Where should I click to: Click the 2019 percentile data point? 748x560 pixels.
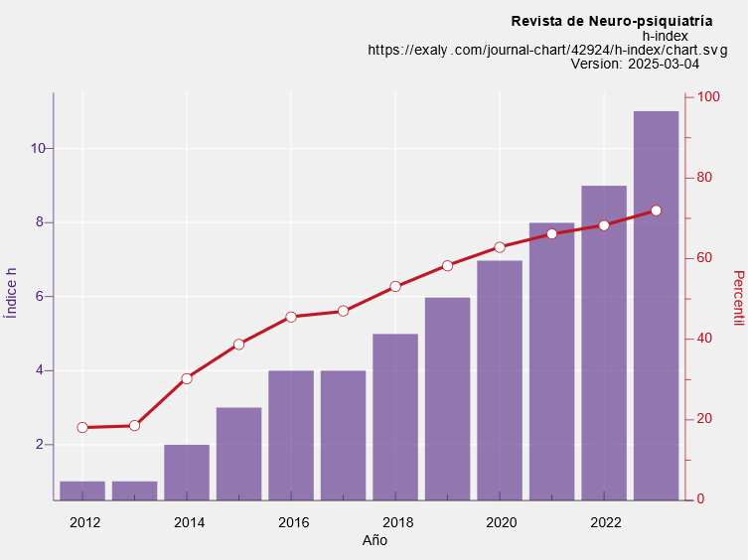click(447, 266)
